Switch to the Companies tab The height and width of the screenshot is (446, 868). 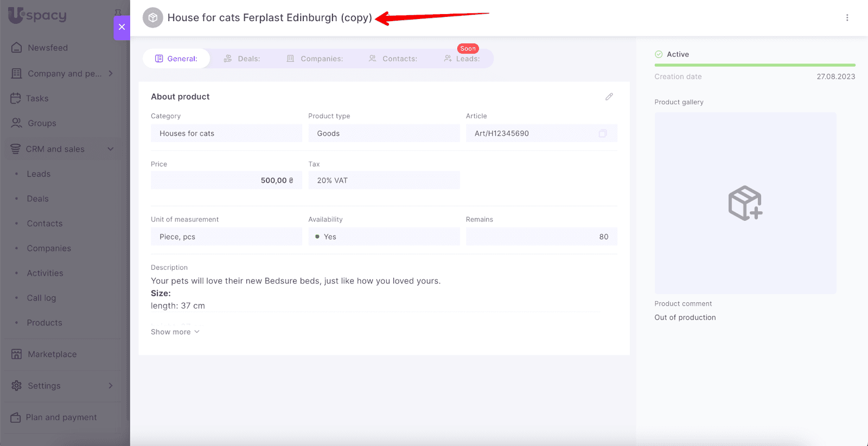pyautogui.click(x=315, y=59)
